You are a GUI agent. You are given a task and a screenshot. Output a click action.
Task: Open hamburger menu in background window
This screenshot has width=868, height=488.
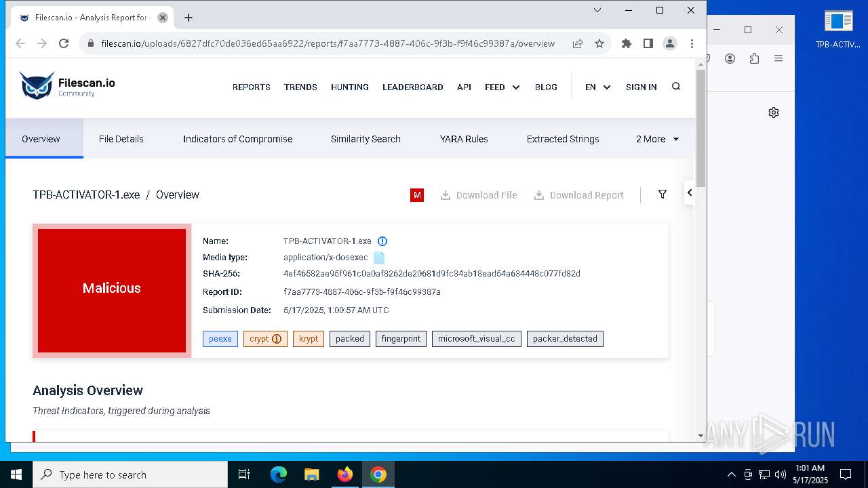[778, 59]
